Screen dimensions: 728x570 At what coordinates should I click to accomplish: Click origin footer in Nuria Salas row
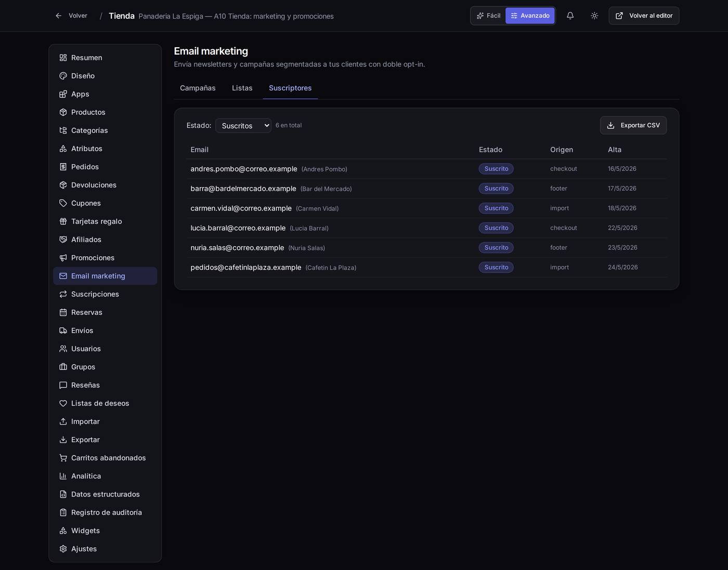(x=558, y=248)
